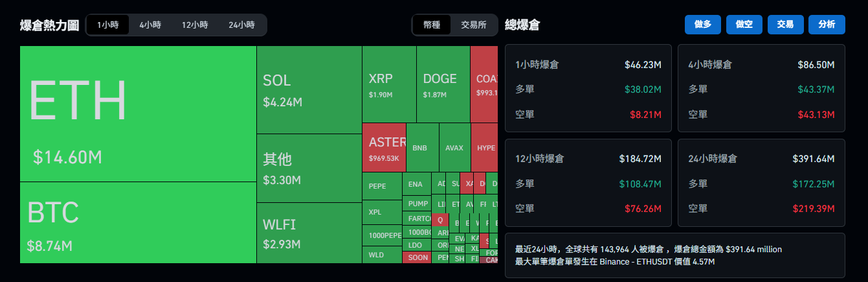Click the 分析 button
Screen dimensions: 868x282
pos(827,25)
